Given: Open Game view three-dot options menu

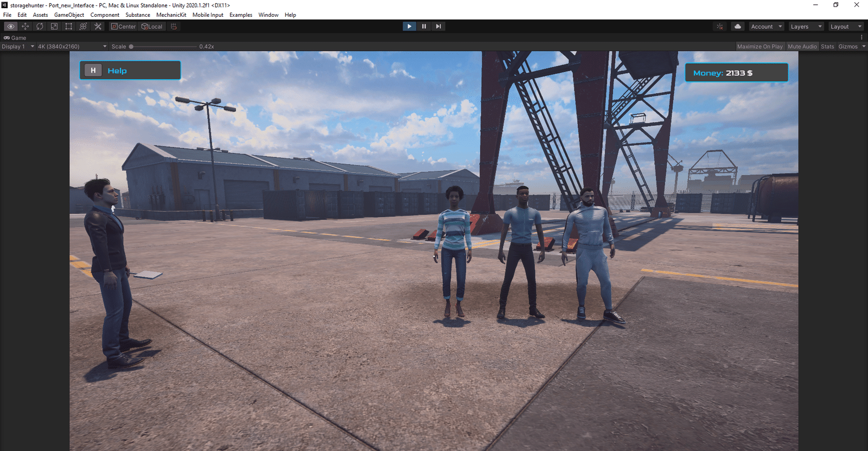Looking at the screenshot, I should pyautogui.click(x=861, y=37).
